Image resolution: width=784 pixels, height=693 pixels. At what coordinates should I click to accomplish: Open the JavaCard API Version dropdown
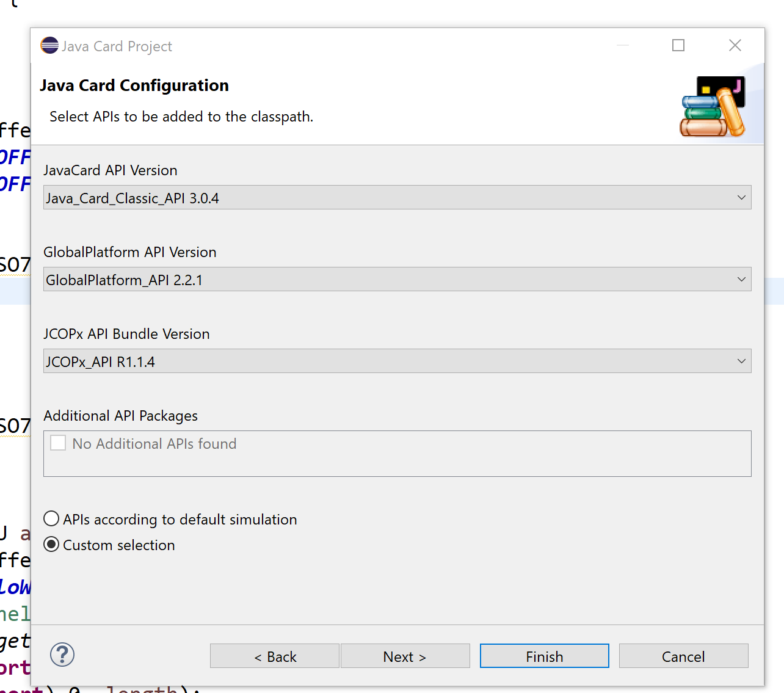(x=741, y=197)
